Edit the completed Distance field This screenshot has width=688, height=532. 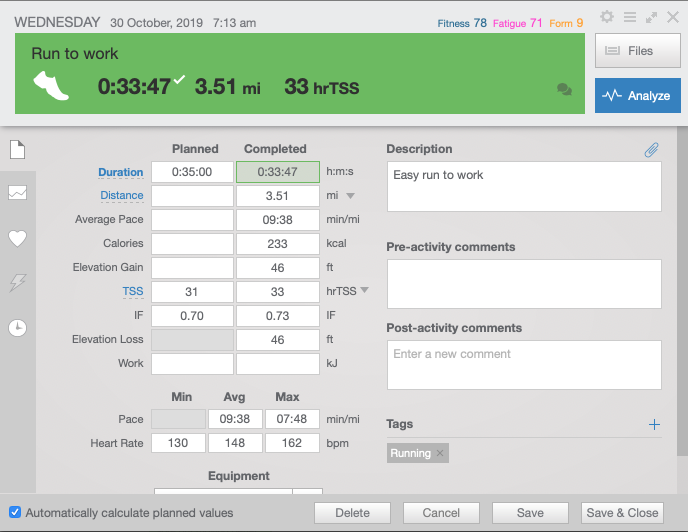[x=278, y=196]
